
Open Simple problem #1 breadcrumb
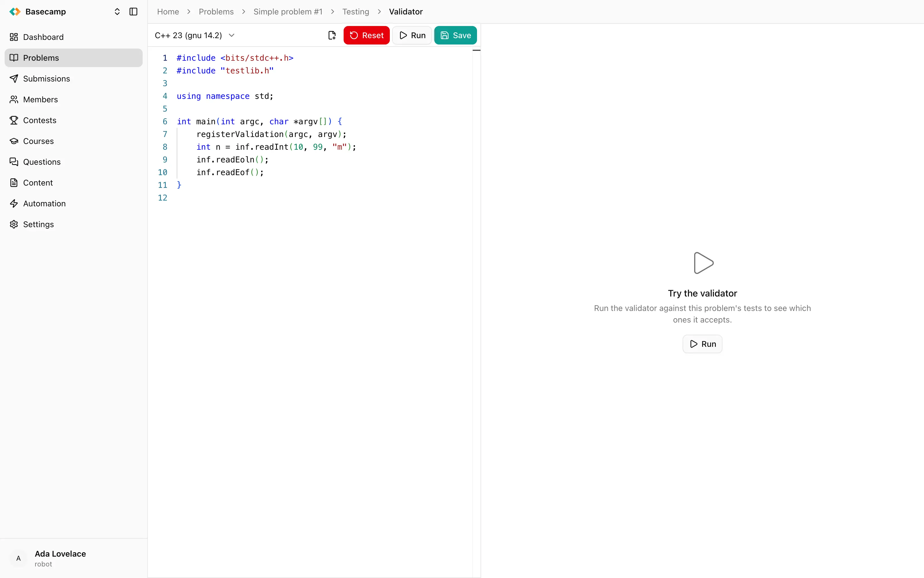point(288,12)
